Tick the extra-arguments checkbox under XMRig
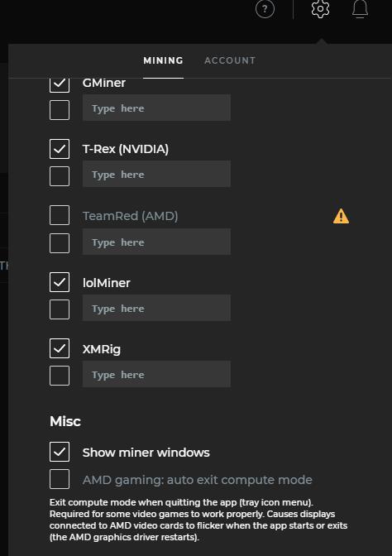Image resolution: width=392 pixels, height=556 pixels. click(60, 376)
